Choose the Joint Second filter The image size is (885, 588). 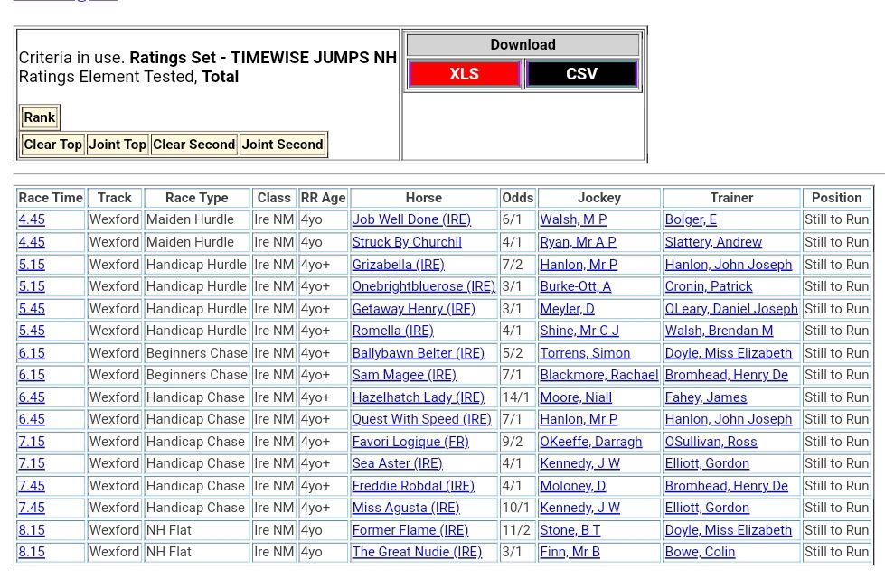click(x=282, y=145)
